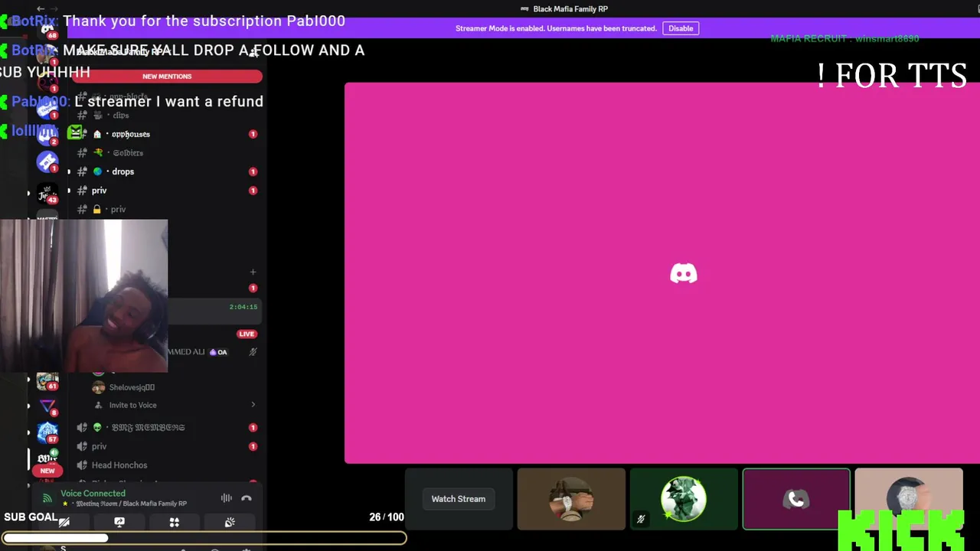Click the unread badge on drops channel
Image resolution: width=980 pixels, height=551 pixels.
(x=253, y=171)
